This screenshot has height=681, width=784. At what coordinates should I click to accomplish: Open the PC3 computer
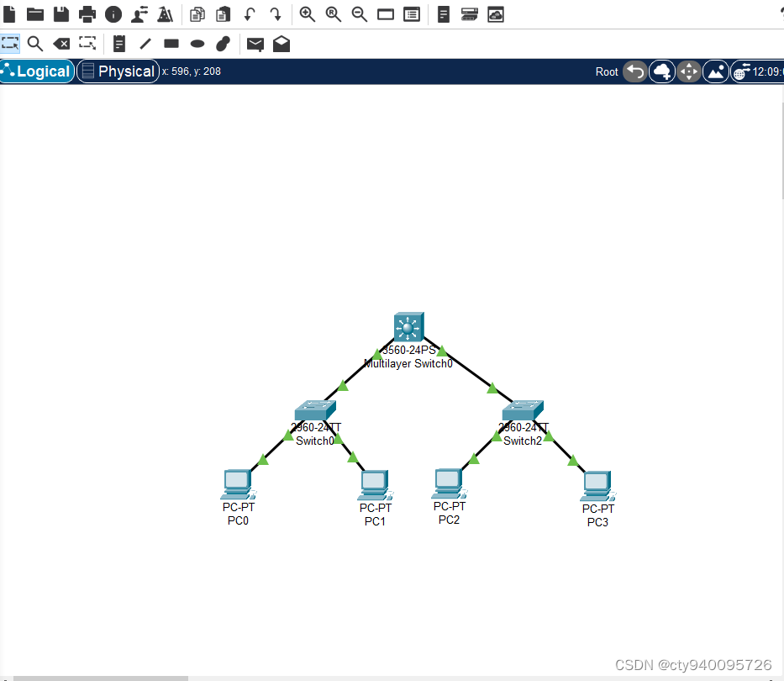coord(597,485)
